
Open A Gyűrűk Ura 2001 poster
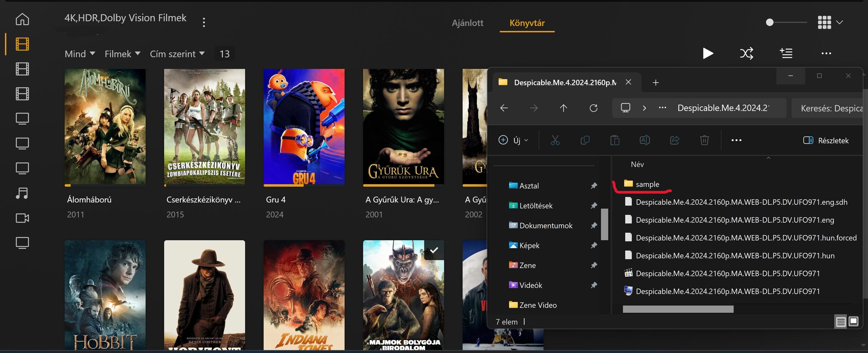(404, 127)
